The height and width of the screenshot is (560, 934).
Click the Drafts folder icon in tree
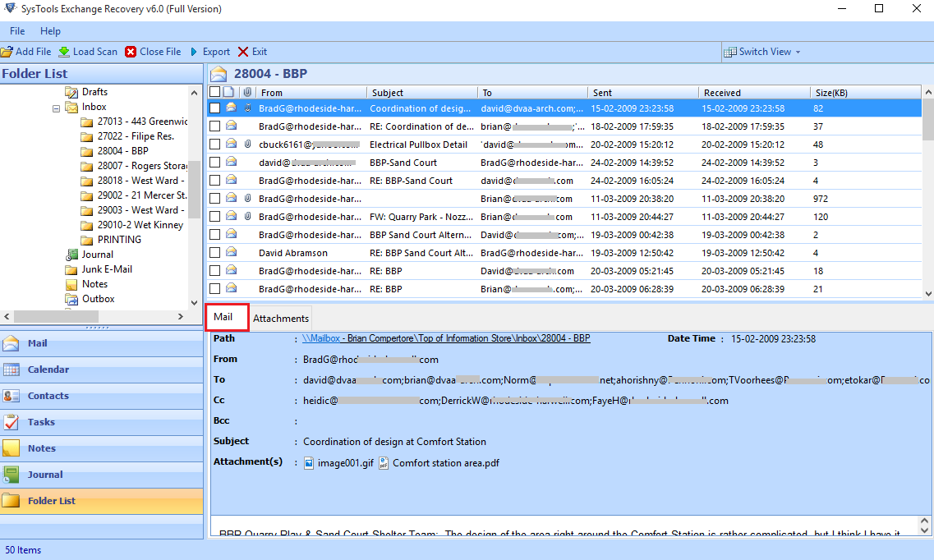pos(71,92)
